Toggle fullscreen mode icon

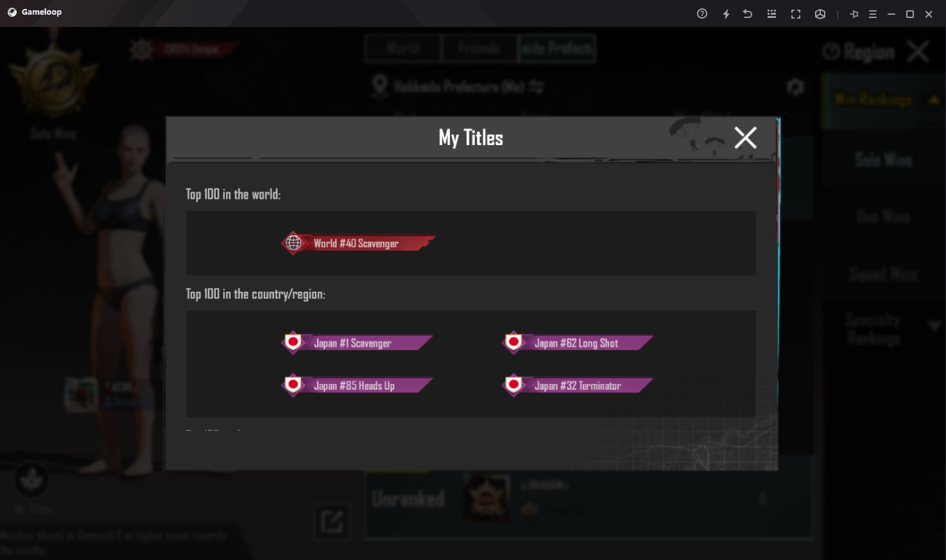tap(796, 13)
